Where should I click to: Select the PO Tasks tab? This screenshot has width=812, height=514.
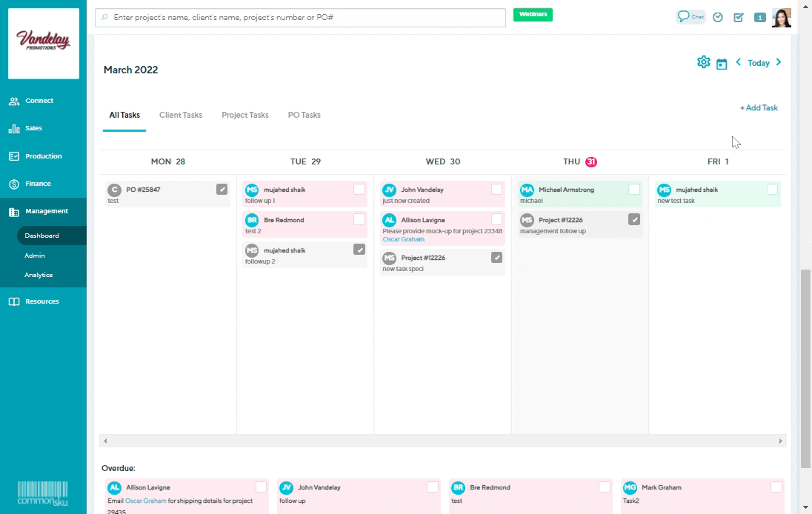coord(304,115)
